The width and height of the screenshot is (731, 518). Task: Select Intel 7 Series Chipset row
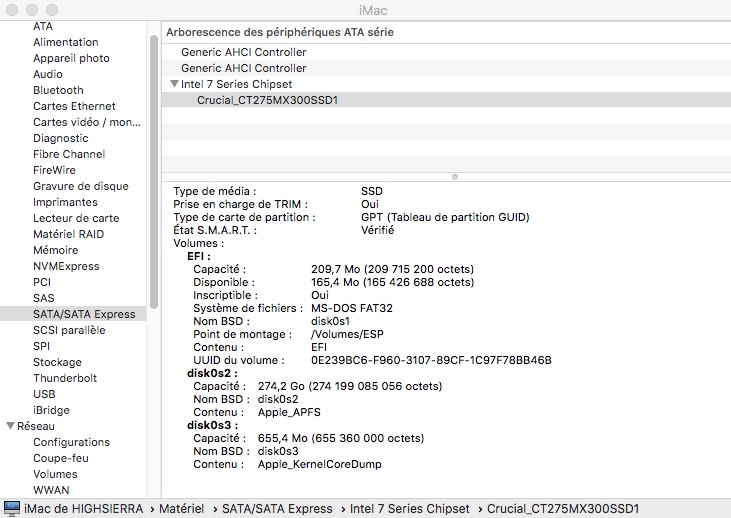(446, 84)
